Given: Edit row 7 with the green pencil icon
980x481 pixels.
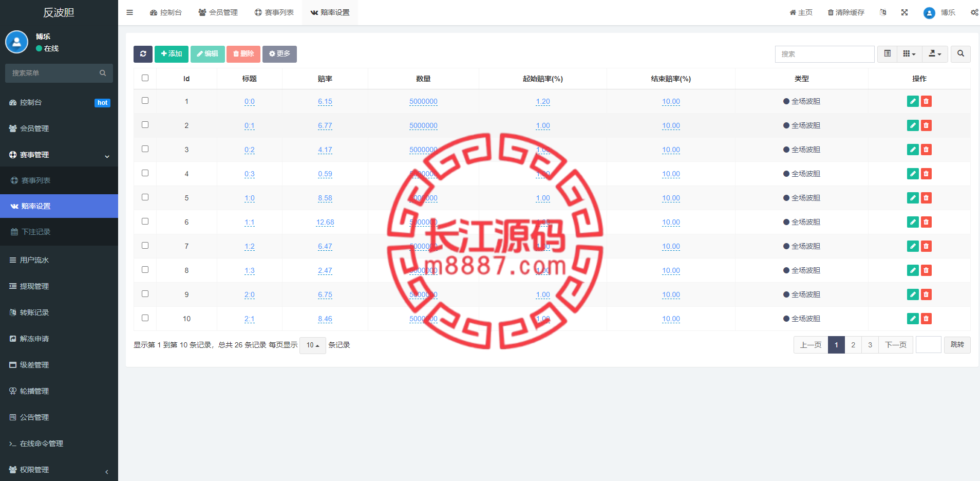Looking at the screenshot, I should [913, 246].
